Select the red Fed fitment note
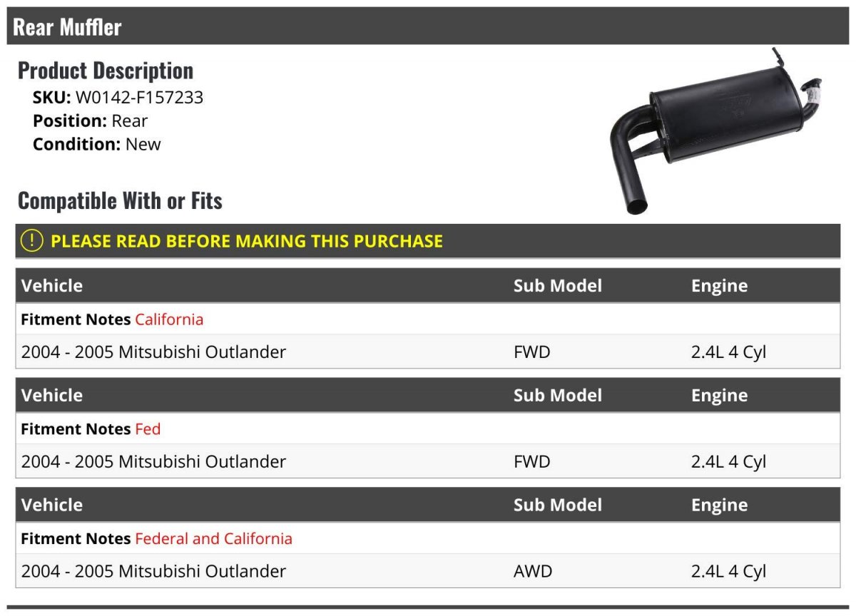Image resolution: width=856 pixels, height=616 pixels. coord(148,429)
